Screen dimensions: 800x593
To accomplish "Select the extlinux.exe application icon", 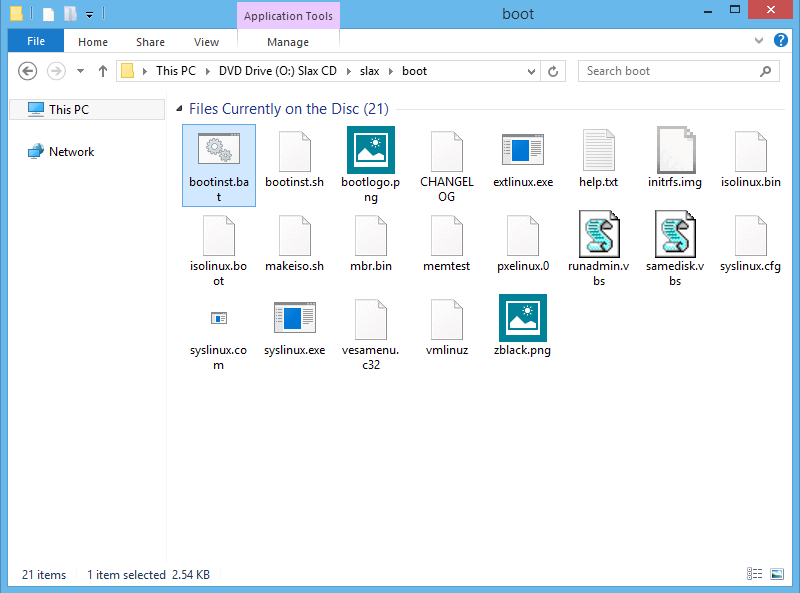I will click(522, 152).
